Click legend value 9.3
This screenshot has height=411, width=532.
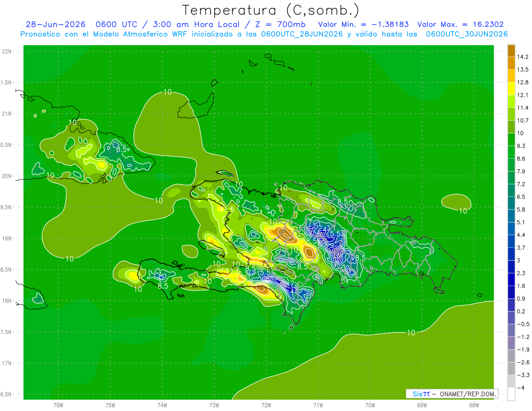click(x=521, y=146)
